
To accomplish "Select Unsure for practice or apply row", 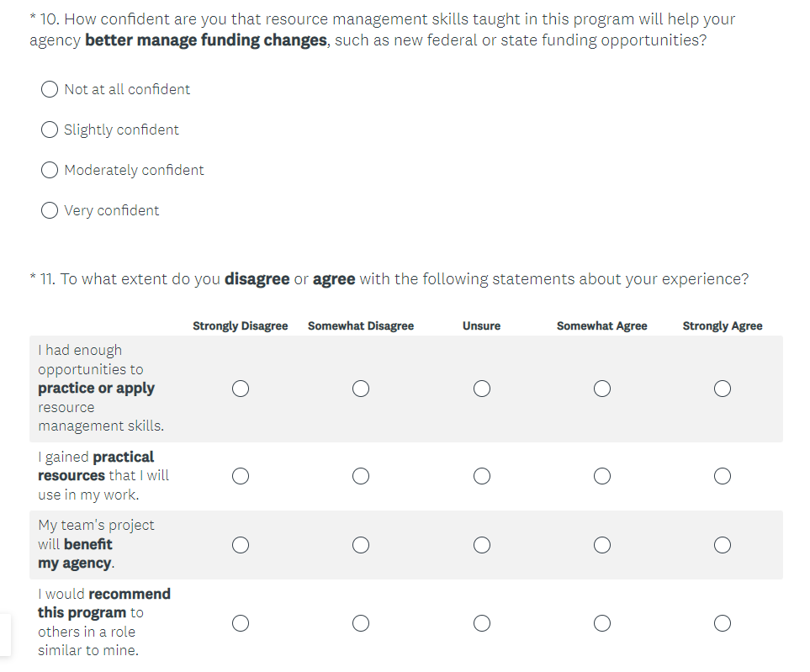I will point(481,389).
